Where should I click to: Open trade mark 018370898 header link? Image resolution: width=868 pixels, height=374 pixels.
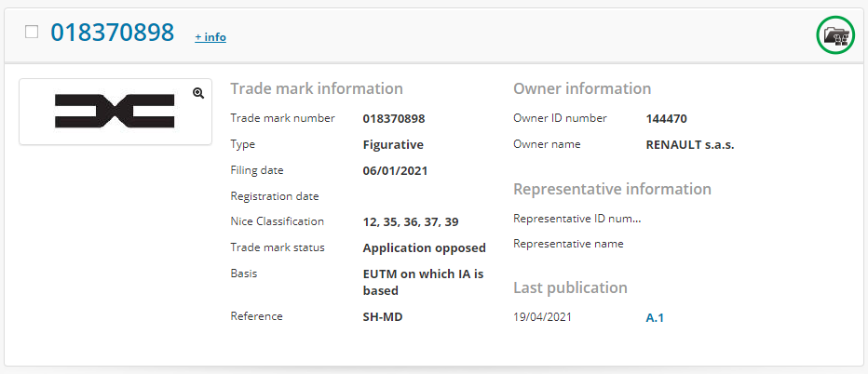pos(112,33)
